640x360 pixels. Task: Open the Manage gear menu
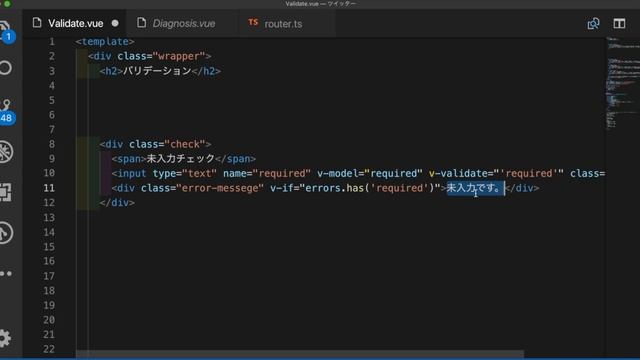tap(5, 338)
